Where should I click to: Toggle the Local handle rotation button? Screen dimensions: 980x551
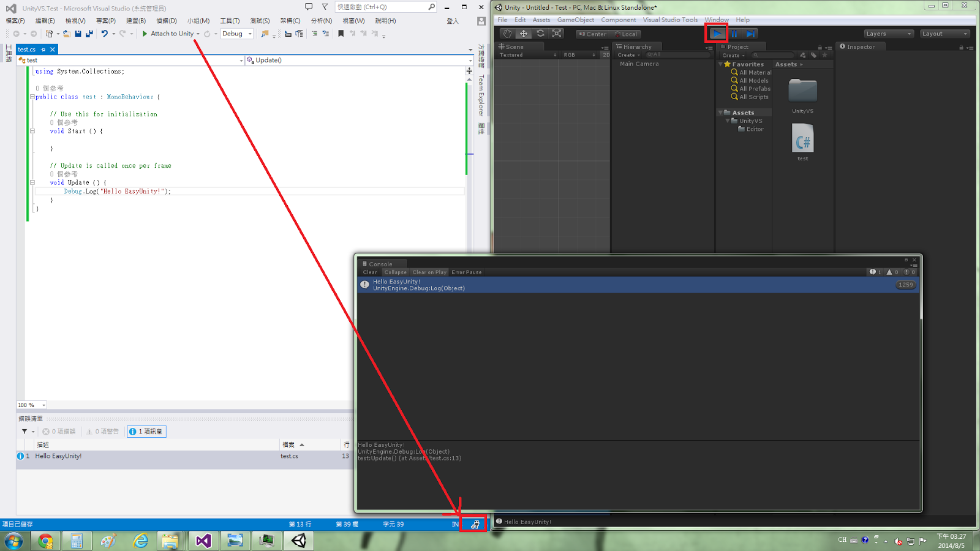625,34
